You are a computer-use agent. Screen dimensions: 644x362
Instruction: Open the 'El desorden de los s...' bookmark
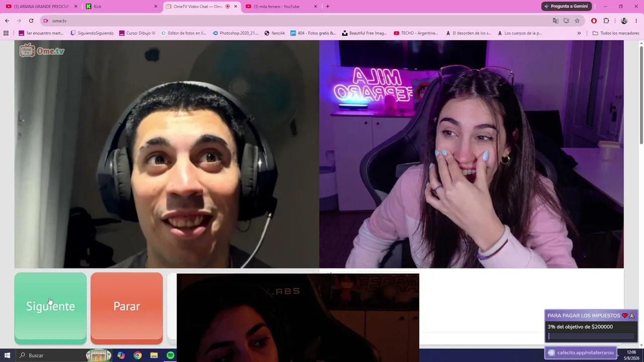point(468,33)
